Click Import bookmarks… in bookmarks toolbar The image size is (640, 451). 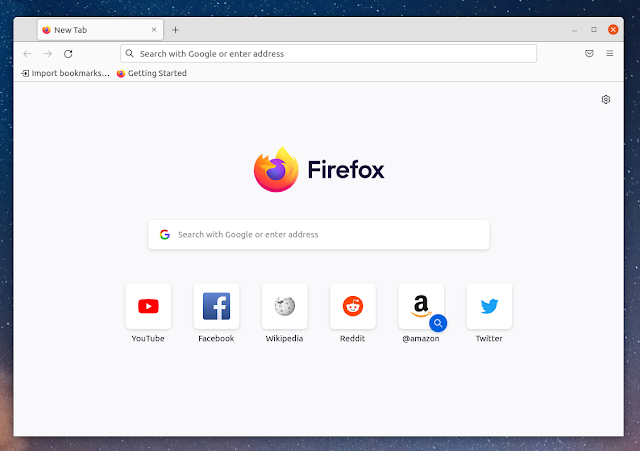[x=65, y=73]
